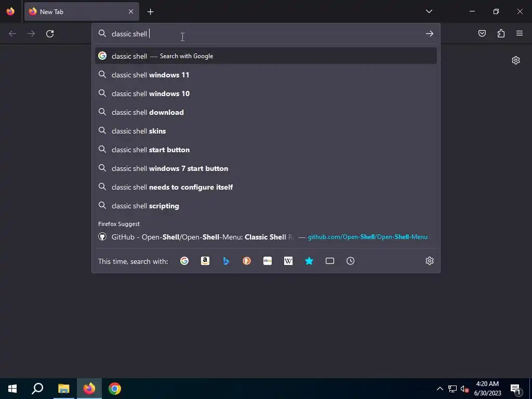
Task: Search this time with Bing
Action: (x=226, y=261)
